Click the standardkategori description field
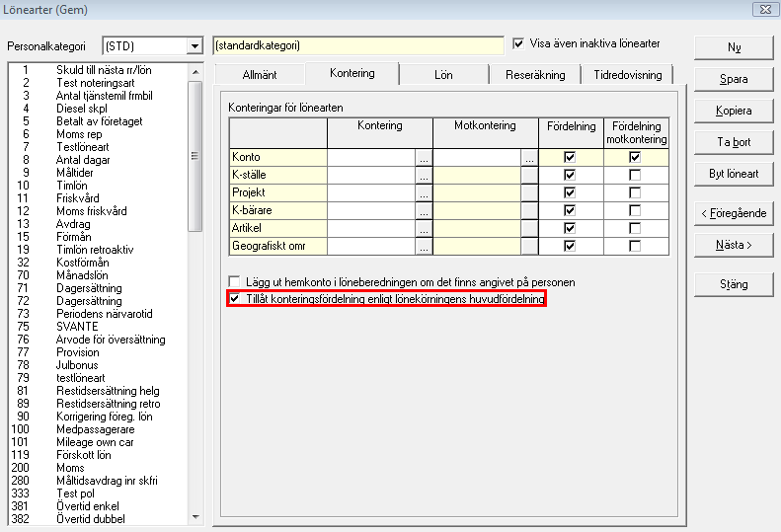The width and height of the screenshot is (781, 532). (x=358, y=45)
